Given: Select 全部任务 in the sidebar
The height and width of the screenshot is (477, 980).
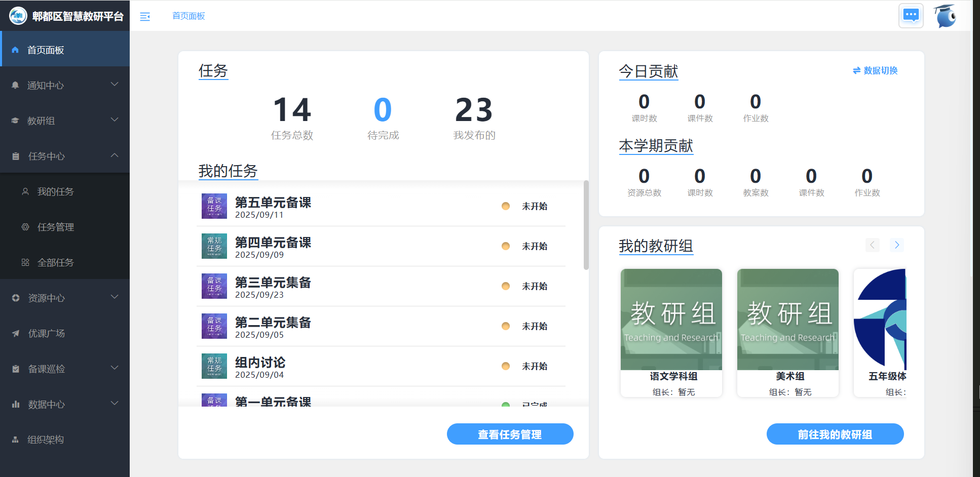Looking at the screenshot, I should tap(56, 262).
